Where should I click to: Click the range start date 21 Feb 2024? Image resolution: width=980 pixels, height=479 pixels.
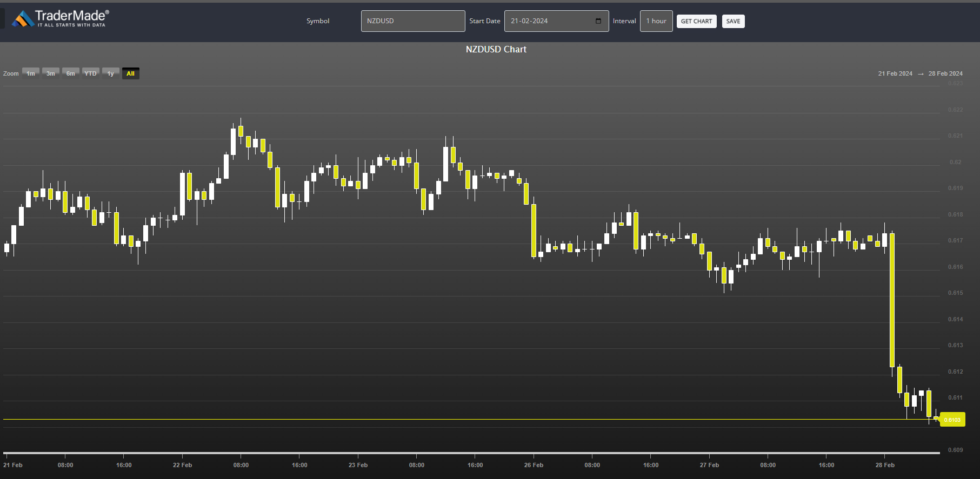point(895,73)
